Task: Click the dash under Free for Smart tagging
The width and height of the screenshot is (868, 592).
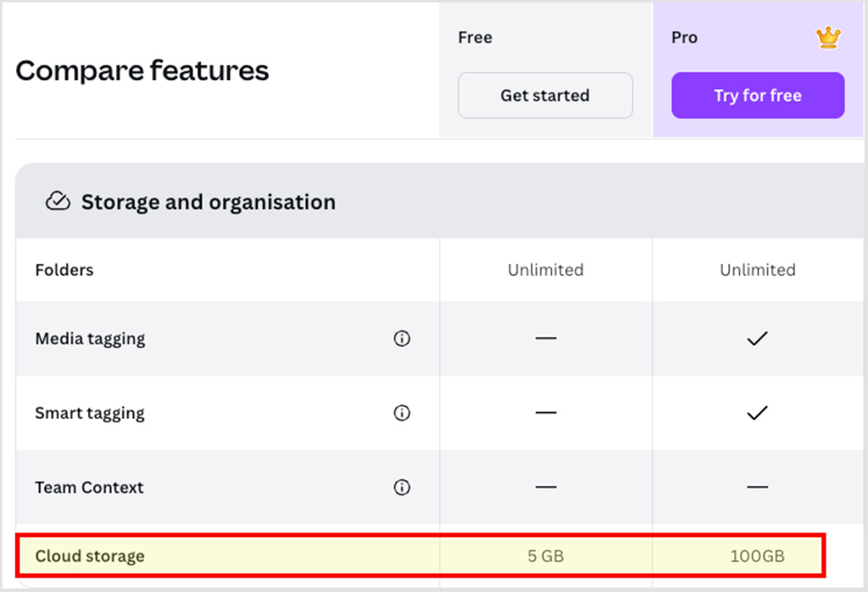Action: coord(545,413)
